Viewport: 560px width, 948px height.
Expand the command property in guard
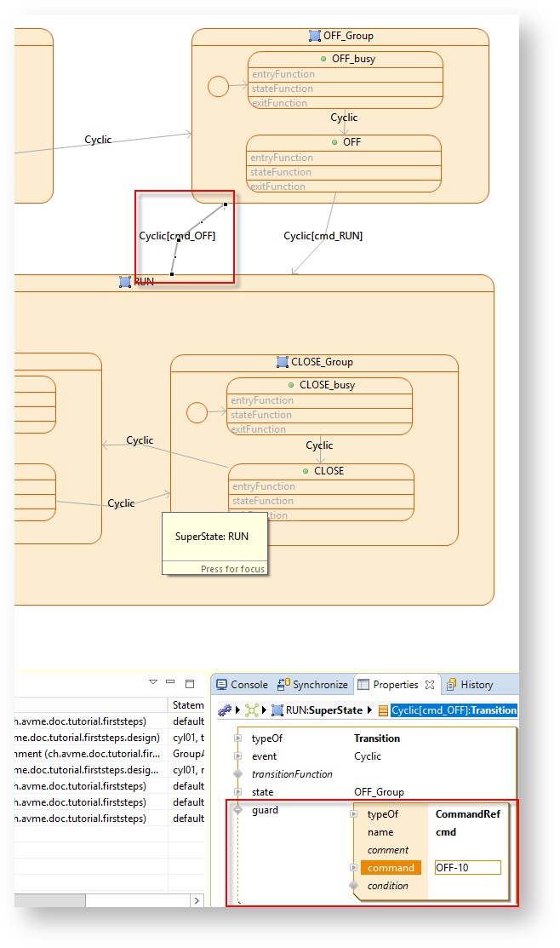354,868
